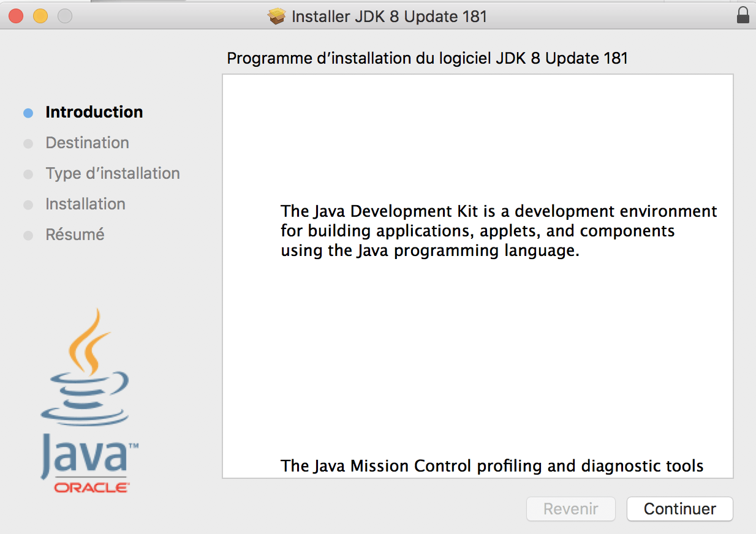Select the Destination step in the sidebar
The width and height of the screenshot is (756, 534).
click(87, 143)
